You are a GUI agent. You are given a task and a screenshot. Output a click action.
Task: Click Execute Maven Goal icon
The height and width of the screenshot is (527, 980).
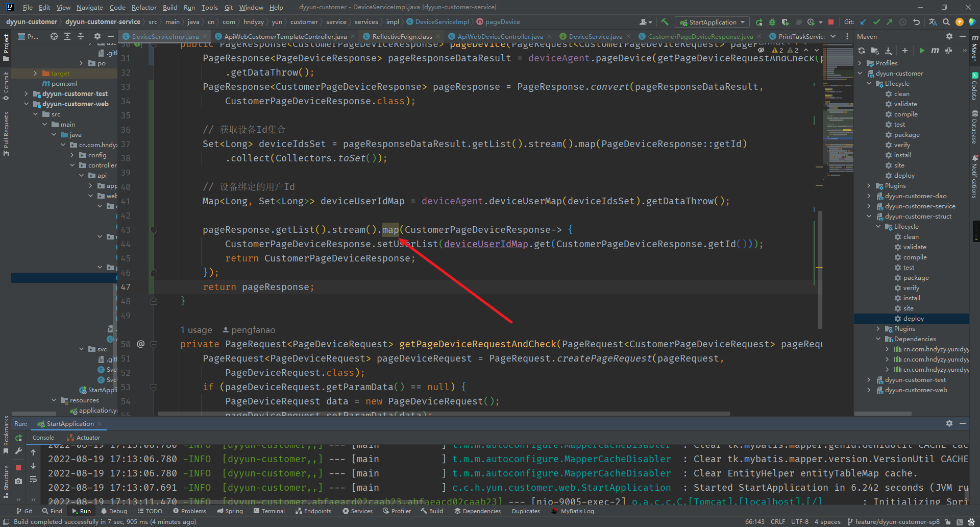(935, 51)
